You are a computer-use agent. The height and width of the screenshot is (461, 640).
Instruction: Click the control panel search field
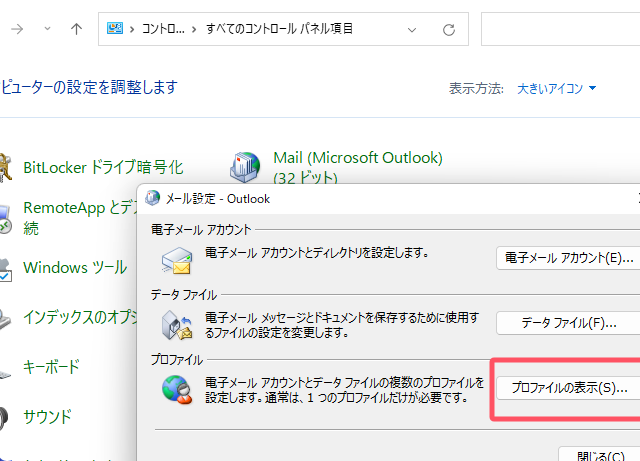[x=560, y=29]
